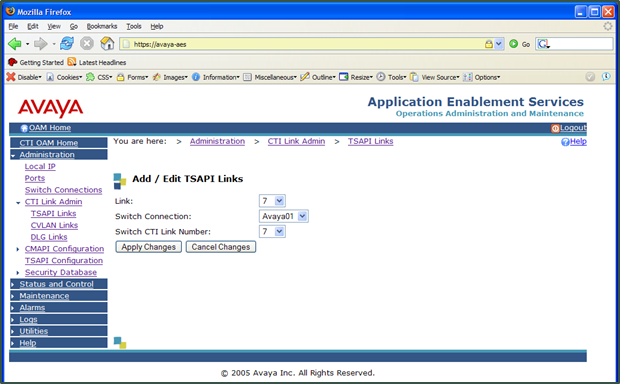Open the Go menu

click(74, 26)
